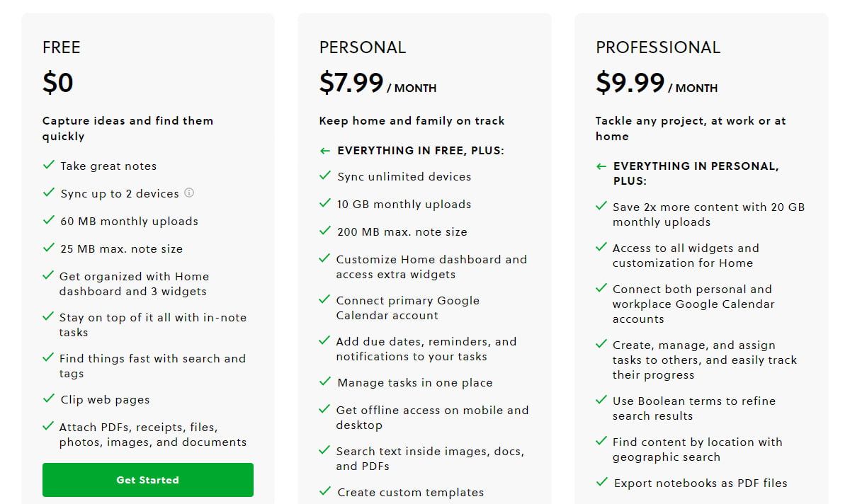The width and height of the screenshot is (850, 504).
Task: Click the checkmark next to 'Manage tasks in one place'
Action: (x=326, y=382)
